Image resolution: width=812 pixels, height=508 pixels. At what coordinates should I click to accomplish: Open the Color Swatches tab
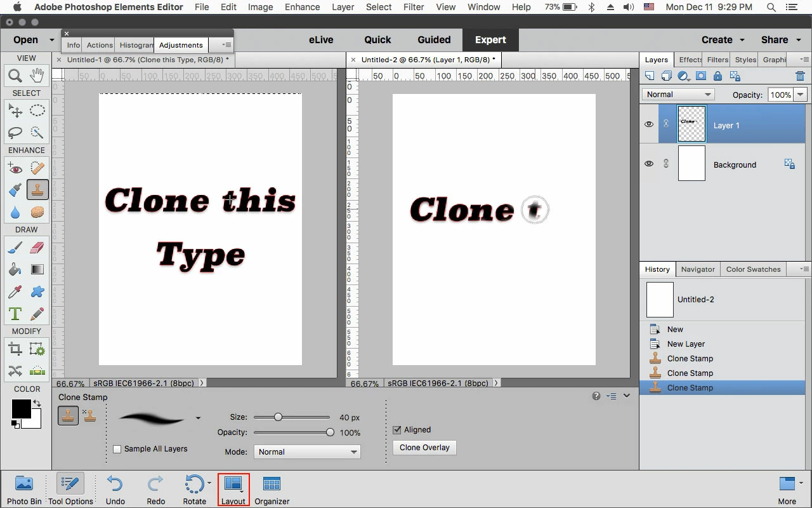753,269
